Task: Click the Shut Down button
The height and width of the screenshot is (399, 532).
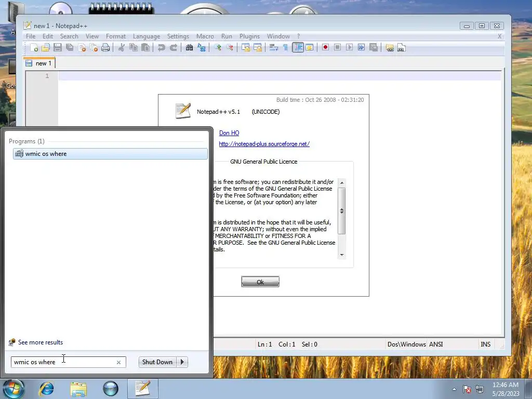Action: click(157, 362)
